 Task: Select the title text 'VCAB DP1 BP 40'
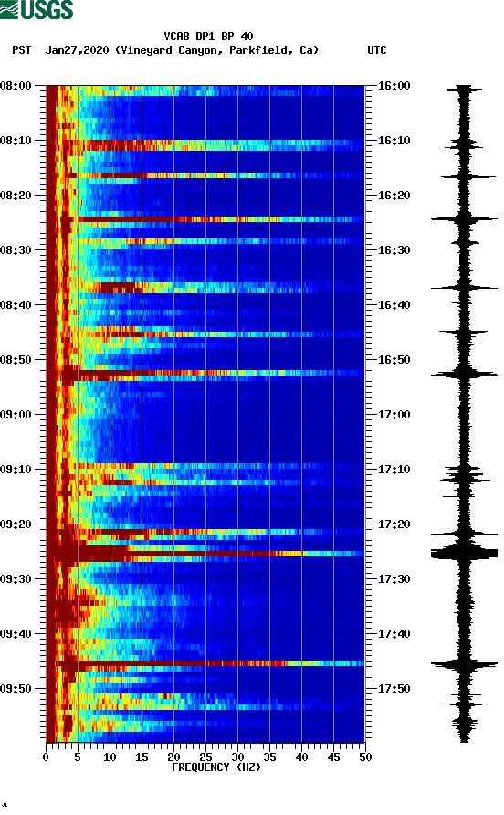(x=208, y=37)
